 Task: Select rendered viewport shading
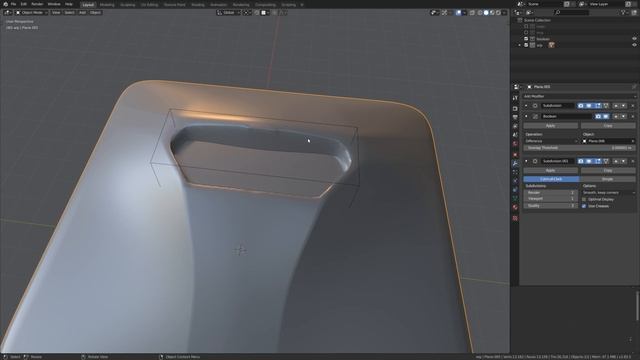(498, 13)
